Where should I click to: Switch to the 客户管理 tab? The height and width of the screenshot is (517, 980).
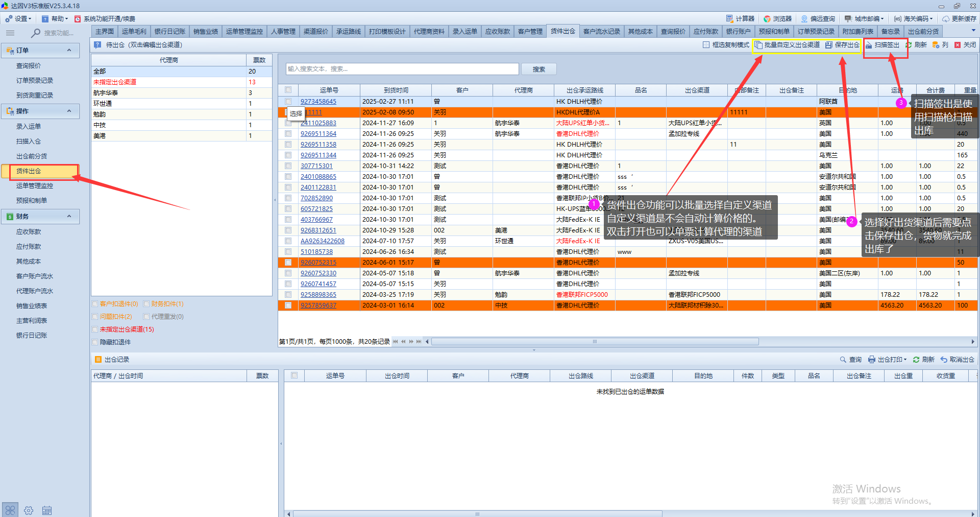[x=530, y=32]
